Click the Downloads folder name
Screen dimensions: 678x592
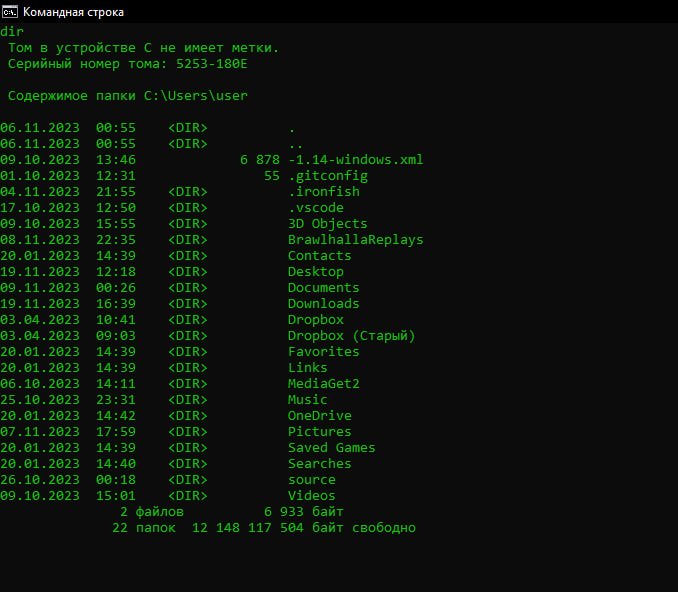[323, 304]
